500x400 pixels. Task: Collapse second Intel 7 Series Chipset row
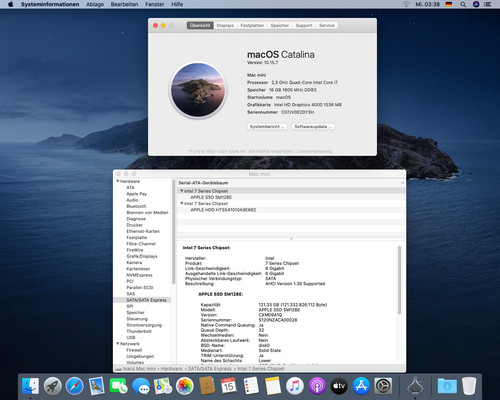point(182,203)
